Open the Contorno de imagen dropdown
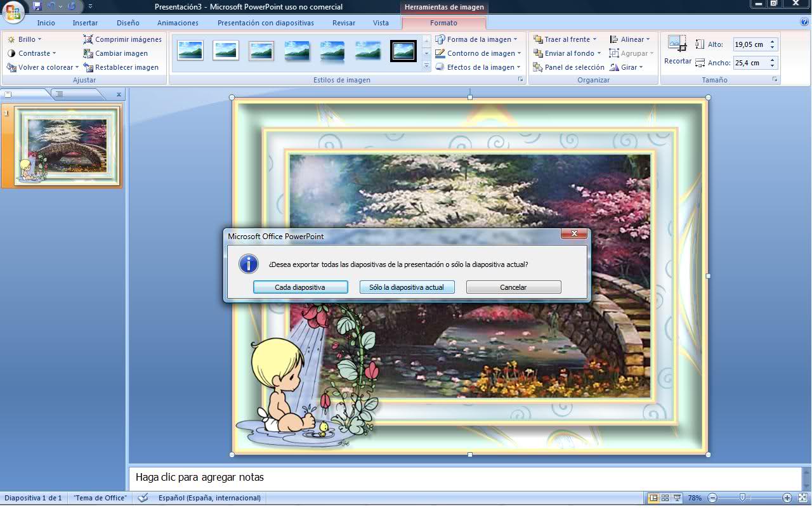Viewport: 812px width, 508px height. [x=478, y=53]
